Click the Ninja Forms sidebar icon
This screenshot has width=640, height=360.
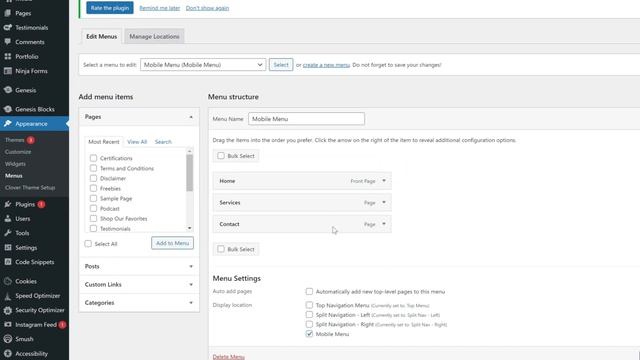click(x=8, y=71)
